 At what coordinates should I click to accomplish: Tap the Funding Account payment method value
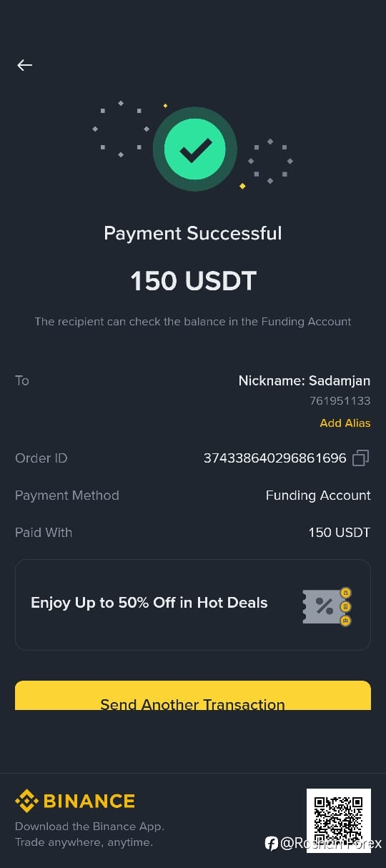318,495
